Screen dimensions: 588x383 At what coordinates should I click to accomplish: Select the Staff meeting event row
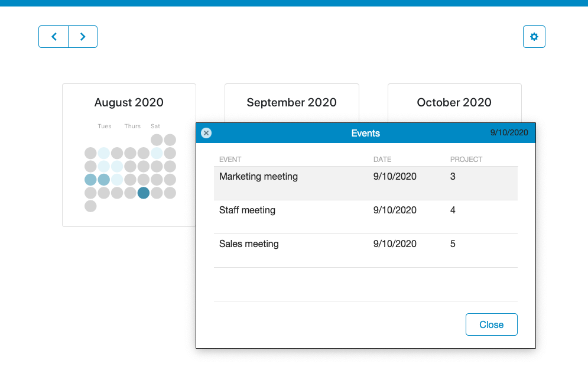[x=366, y=217]
